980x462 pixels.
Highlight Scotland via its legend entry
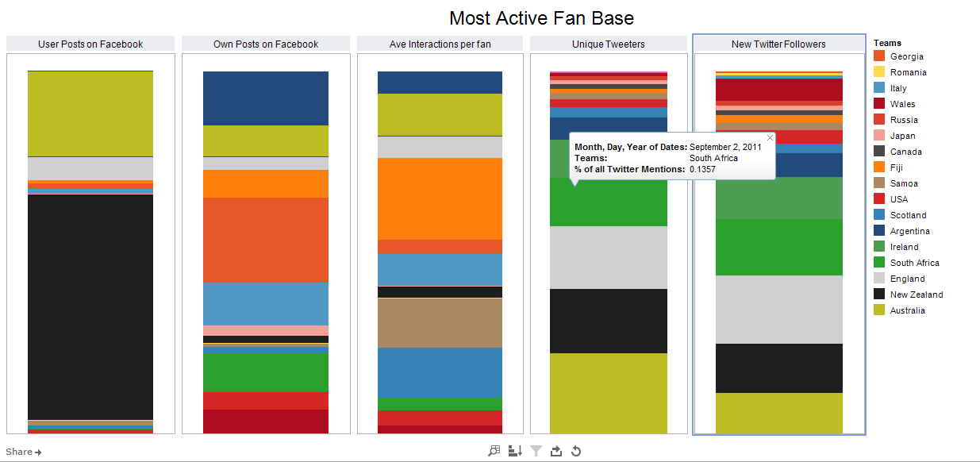tap(879, 215)
